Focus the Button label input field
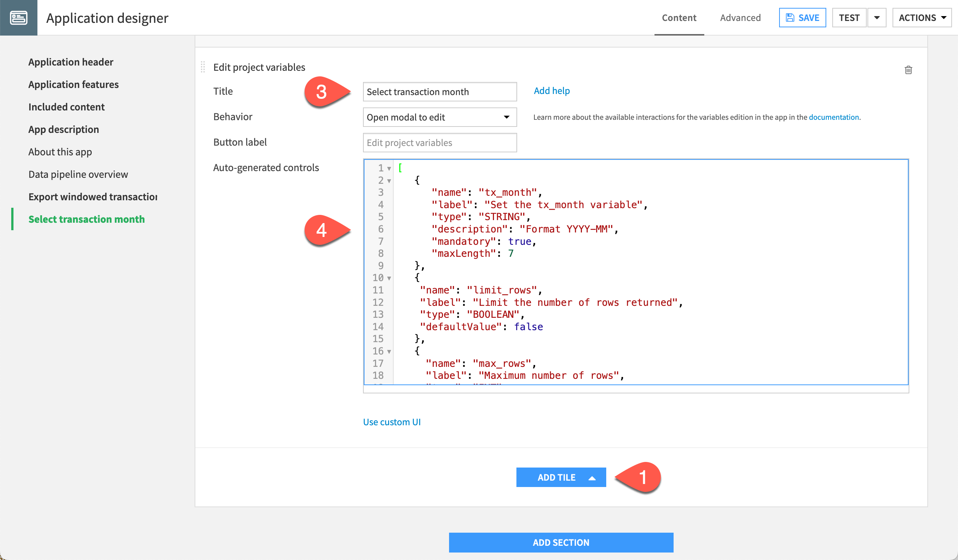The height and width of the screenshot is (560, 958). [x=439, y=143]
